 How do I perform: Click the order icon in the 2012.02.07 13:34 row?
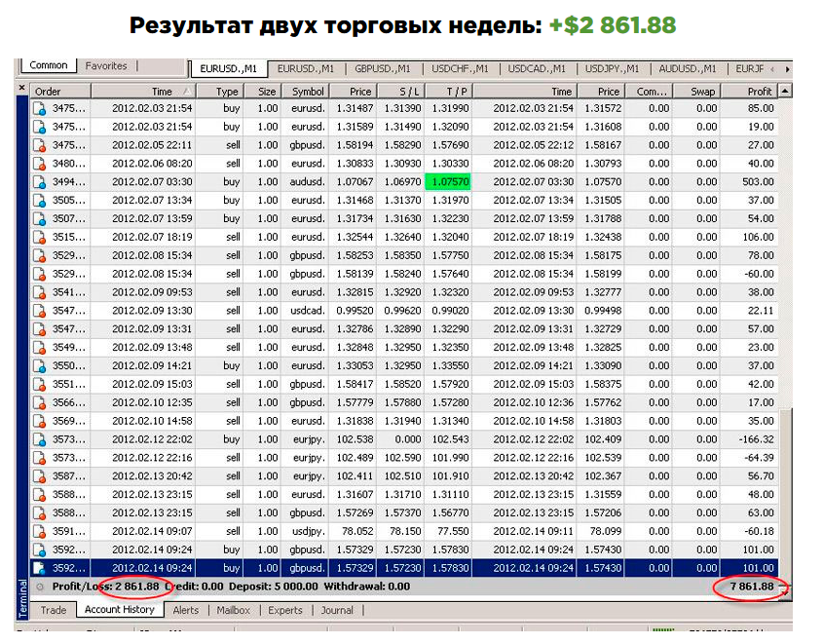coord(39,201)
